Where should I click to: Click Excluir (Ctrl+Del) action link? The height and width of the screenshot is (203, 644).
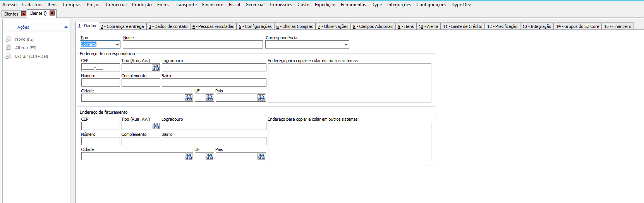click(31, 56)
